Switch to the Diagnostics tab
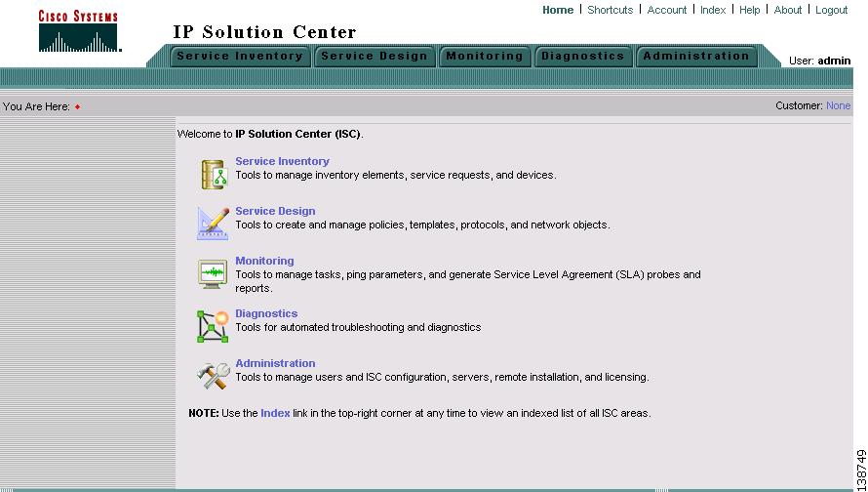868x492 pixels. pyautogui.click(x=582, y=56)
